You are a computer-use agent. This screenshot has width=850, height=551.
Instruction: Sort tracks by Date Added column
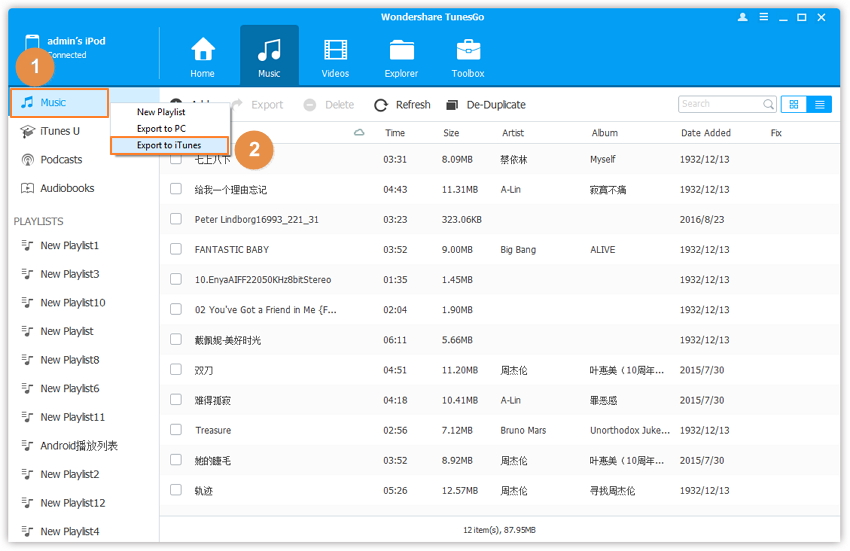706,133
